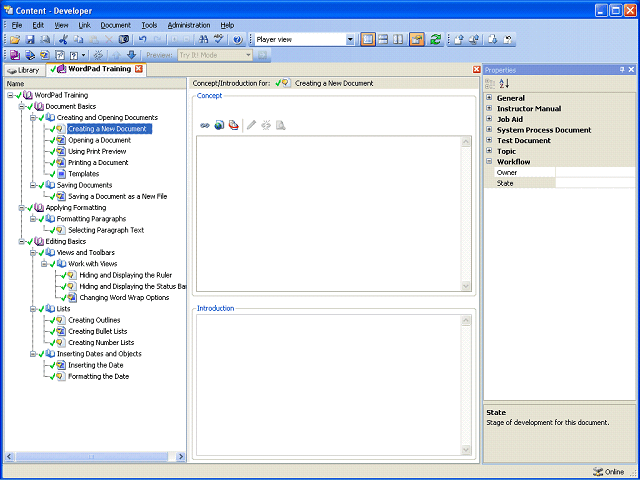Click the Save floppy disk icon

pyautogui.click(x=30, y=40)
